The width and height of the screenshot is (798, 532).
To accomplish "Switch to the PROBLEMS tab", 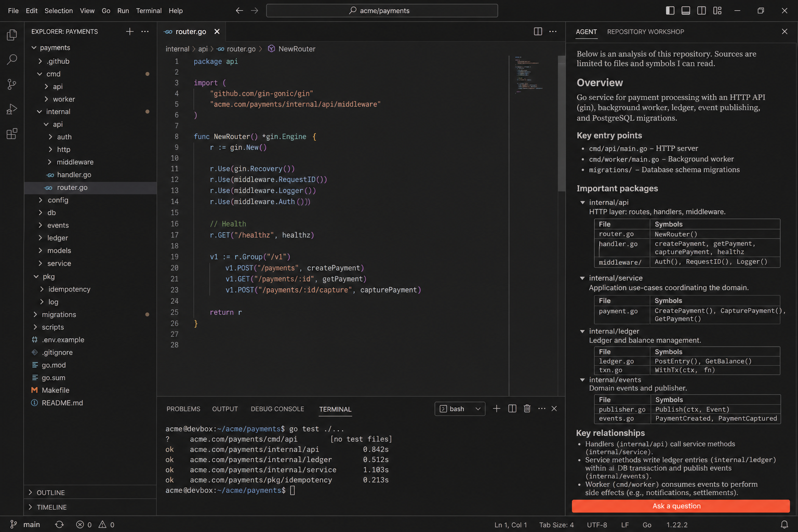I will (x=183, y=409).
